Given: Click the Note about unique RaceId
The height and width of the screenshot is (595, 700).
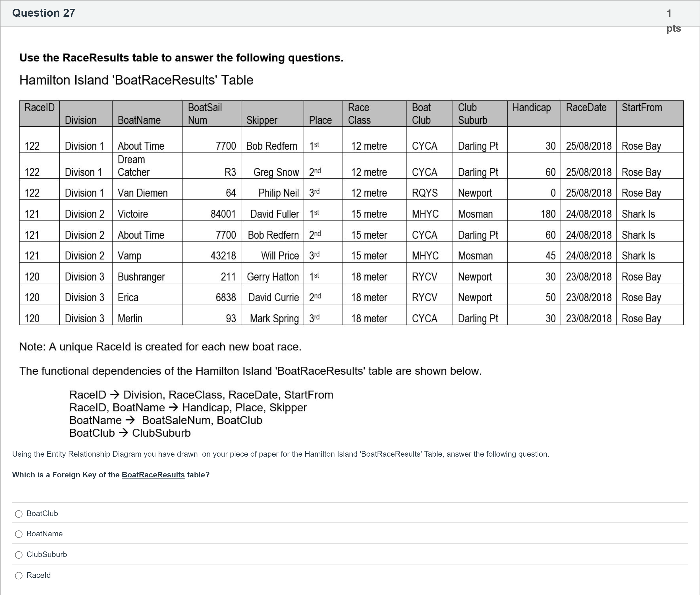Looking at the screenshot, I should (x=160, y=347).
